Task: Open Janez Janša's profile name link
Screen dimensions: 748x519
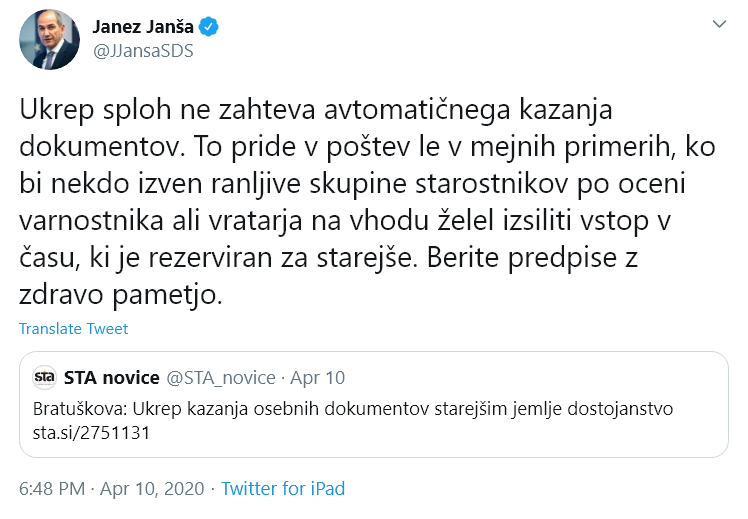Action: click(143, 26)
